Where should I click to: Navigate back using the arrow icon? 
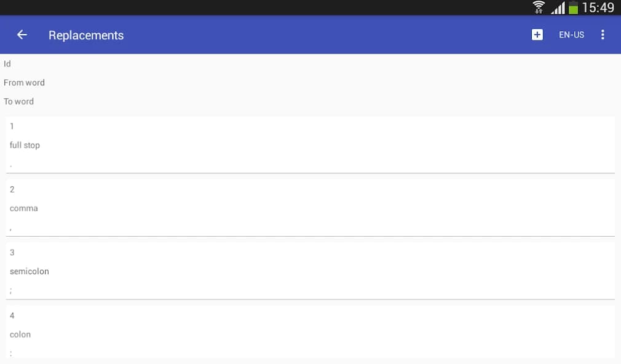pyautogui.click(x=22, y=34)
